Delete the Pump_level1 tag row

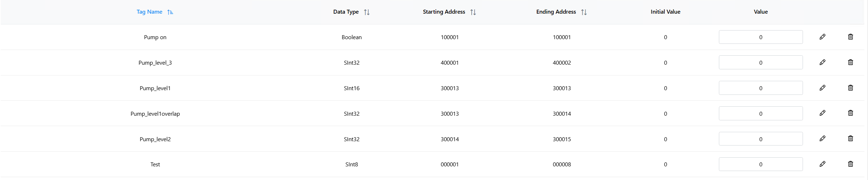click(x=850, y=88)
